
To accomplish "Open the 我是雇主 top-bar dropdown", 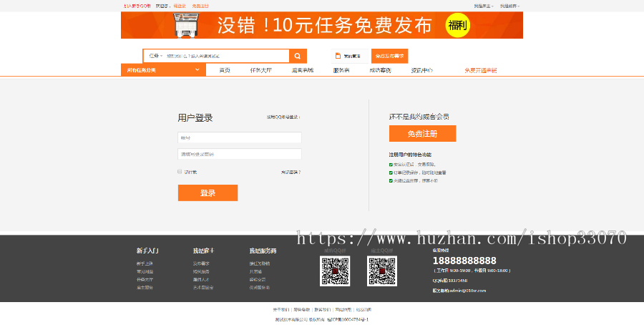I will tap(484, 6).
